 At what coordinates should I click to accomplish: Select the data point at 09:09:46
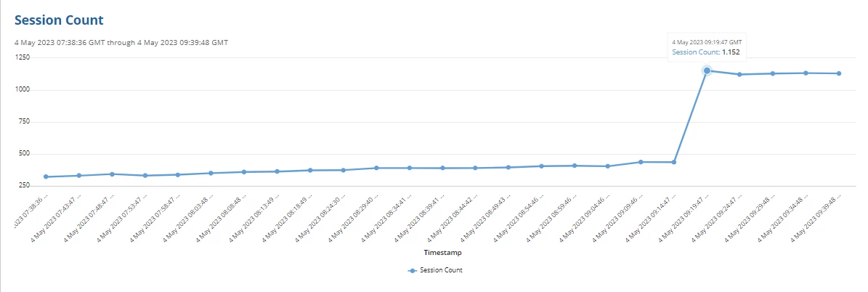tap(641, 162)
